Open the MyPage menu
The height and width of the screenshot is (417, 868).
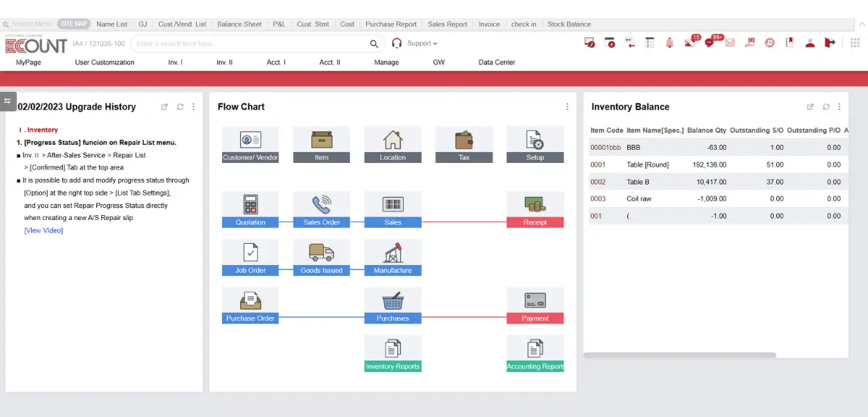point(28,62)
